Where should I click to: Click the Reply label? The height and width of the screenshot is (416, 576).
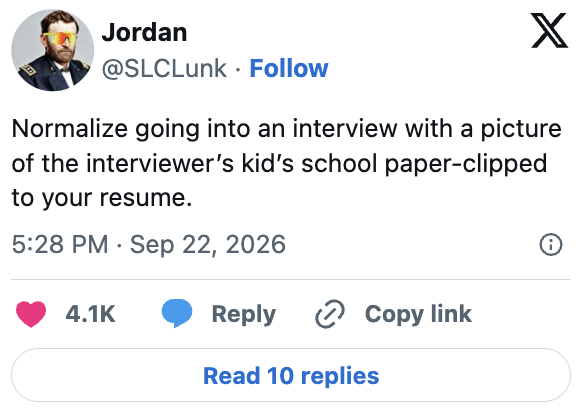(244, 315)
